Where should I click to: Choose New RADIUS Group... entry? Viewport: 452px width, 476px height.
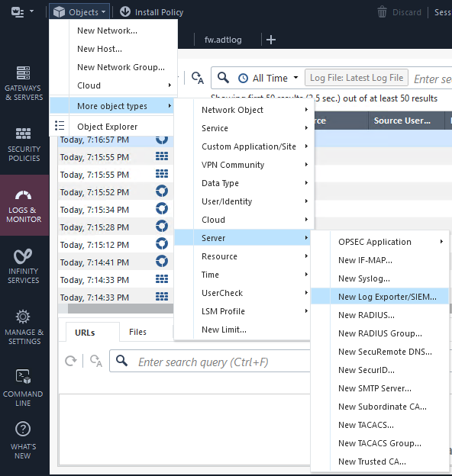[379, 333]
